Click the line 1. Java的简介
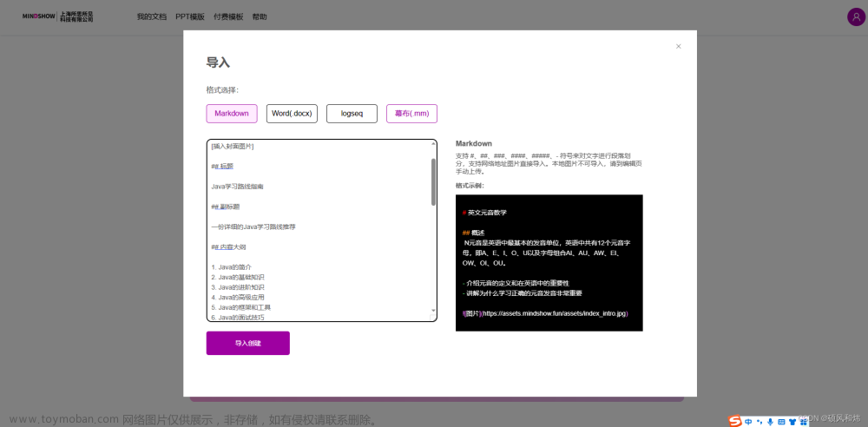868x427 pixels. [232, 267]
